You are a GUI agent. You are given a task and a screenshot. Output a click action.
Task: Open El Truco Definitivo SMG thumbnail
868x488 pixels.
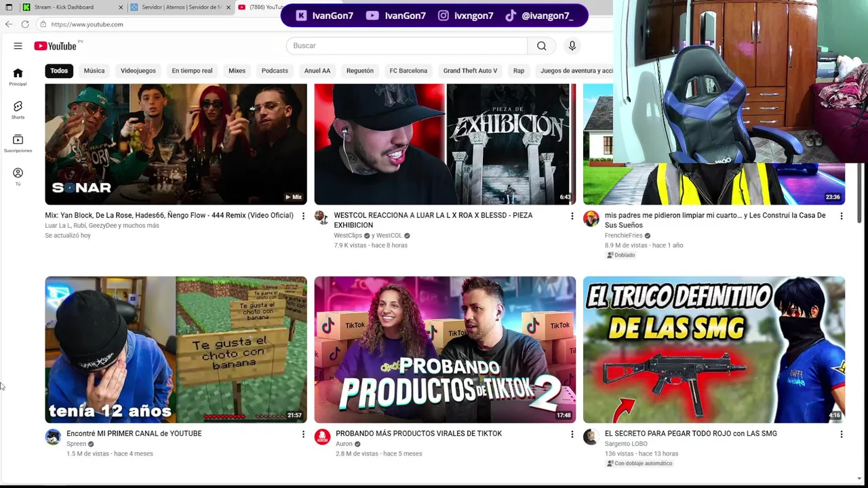point(714,350)
